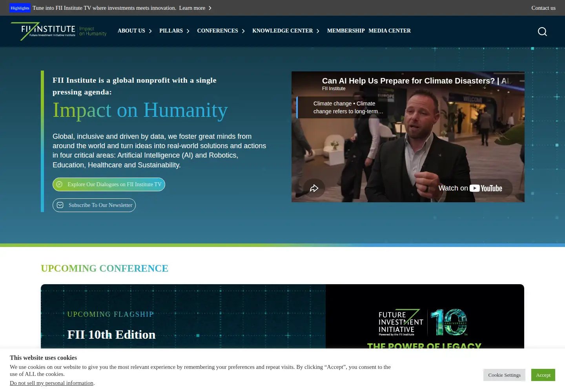The width and height of the screenshot is (565, 392).
Task: Click the FII Institute logo
Action: pos(59,31)
